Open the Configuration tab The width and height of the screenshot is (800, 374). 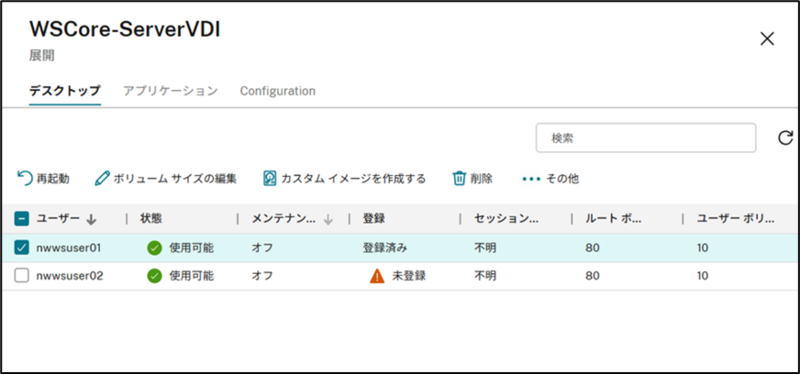(x=278, y=91)
